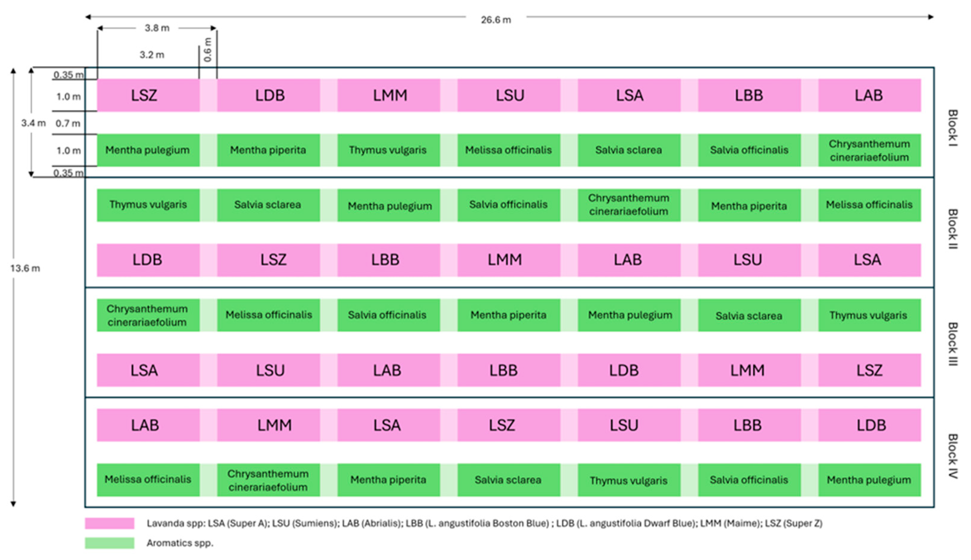Click the 26.6 m width dimension label
The height and width of the screenshot is (560, 971).
click(x=496, y=20)
